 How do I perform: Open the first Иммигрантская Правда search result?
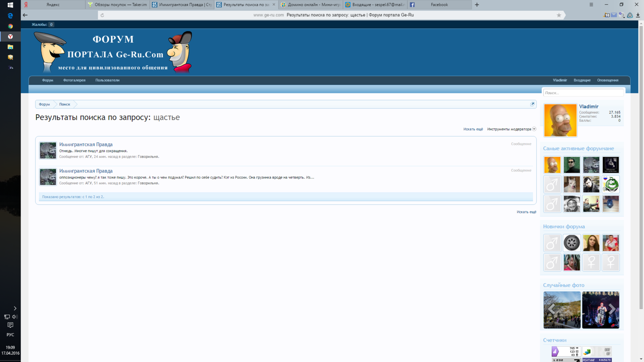coord(86,144)
